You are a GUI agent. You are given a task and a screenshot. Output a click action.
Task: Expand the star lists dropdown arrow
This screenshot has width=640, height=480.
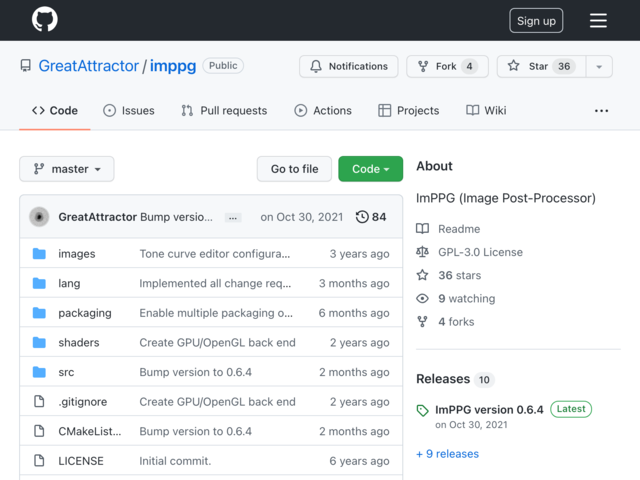pos(599,66)
